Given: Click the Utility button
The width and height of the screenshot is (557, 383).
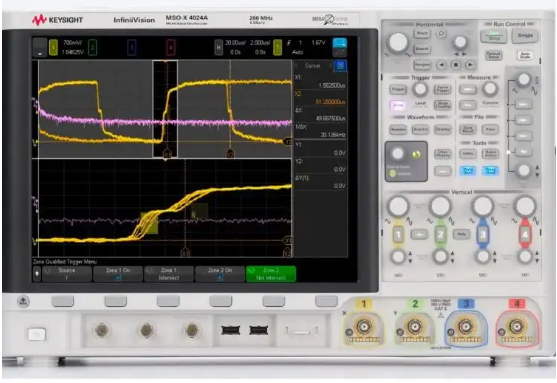Looking at the screenshot, I should click(467, 154).
